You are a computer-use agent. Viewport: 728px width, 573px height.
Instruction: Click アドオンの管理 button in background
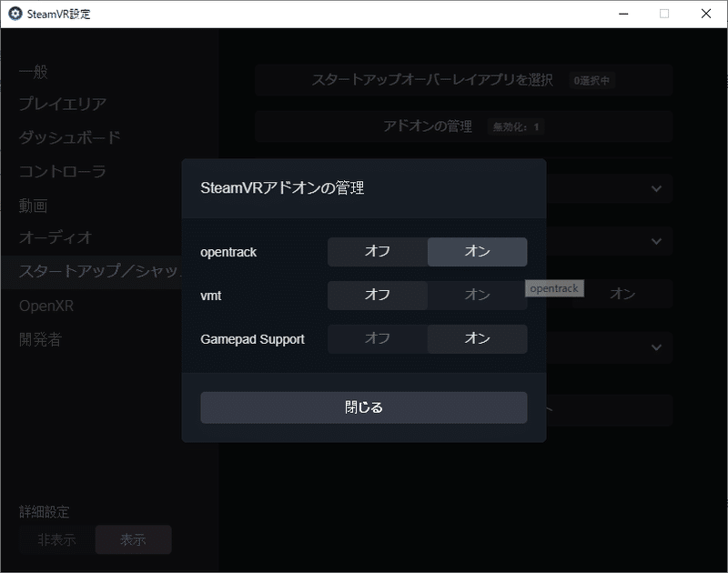point(463,126)
